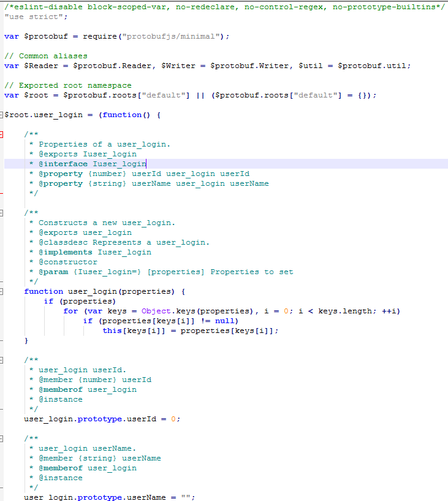Screen dimensions: 448x501
Task: Collapse the fold marker for user_login userName comment
Action: [1, 438]
